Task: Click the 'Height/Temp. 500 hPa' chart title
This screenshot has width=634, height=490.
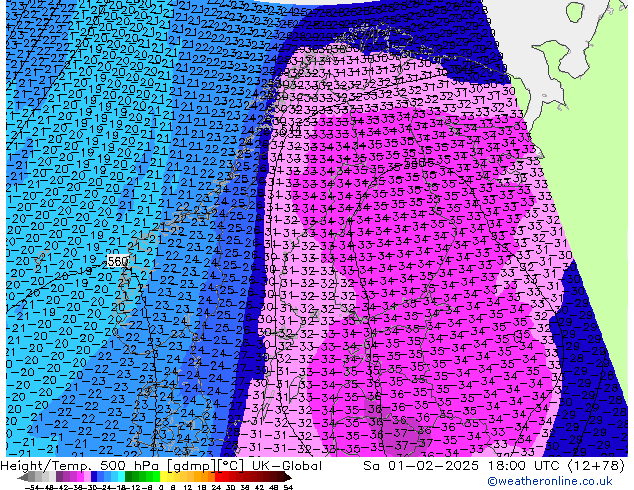Action: pyautogui.click(x=82, y=466)
